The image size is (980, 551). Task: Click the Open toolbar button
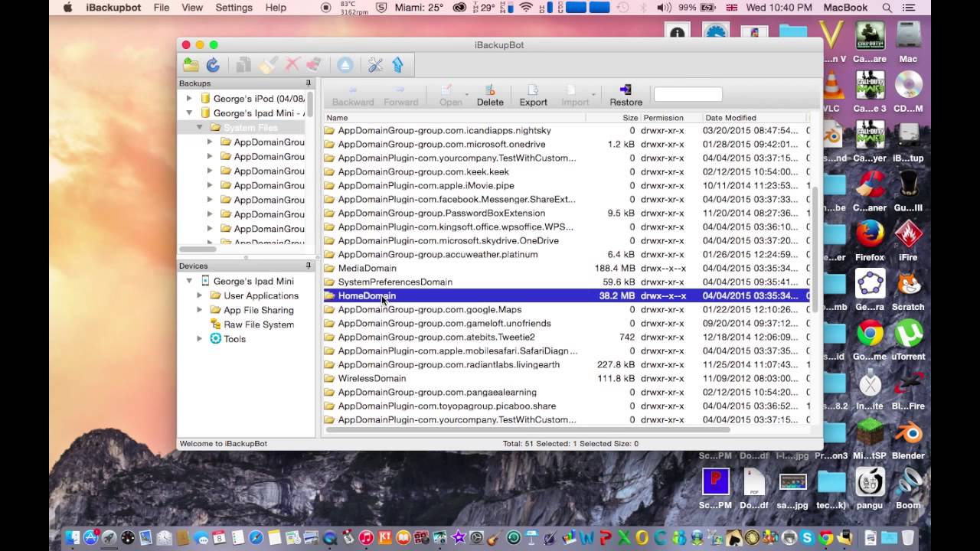tap(450, 96)
